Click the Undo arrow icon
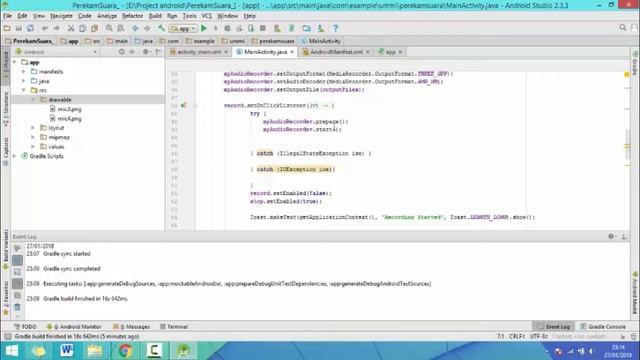This screenshot has width=640, height=360. point(44,28)
